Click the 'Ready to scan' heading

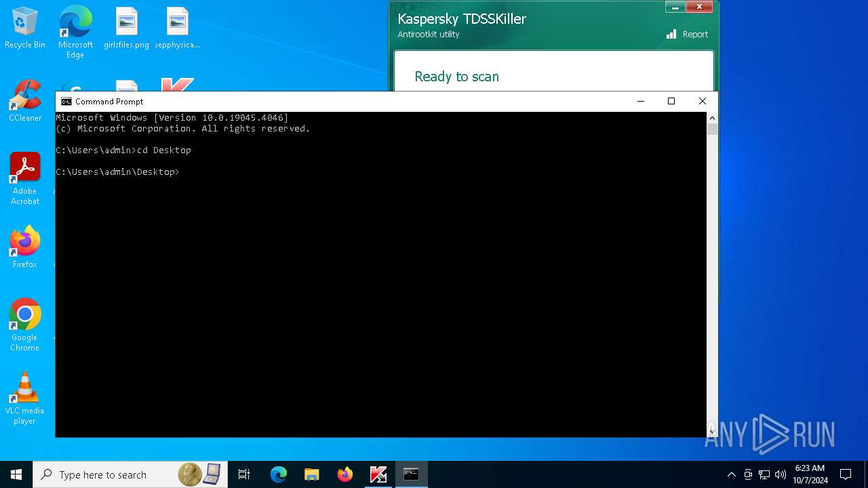tap(456, 77)
